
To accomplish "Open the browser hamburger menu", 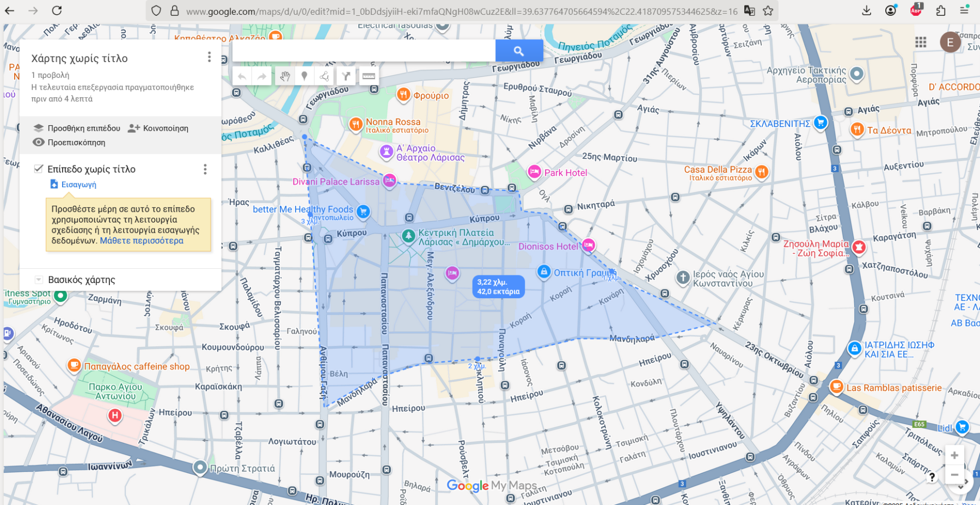I will pyautogui.click(x=964, y=10).
